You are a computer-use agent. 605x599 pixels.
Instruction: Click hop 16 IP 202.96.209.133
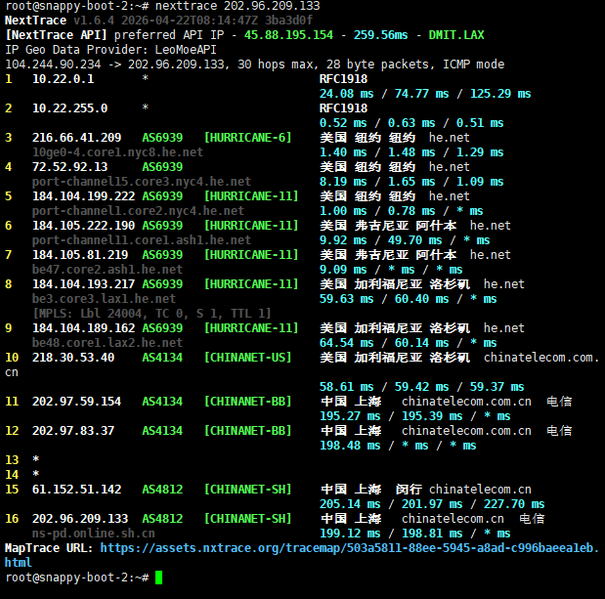point(80,519)
